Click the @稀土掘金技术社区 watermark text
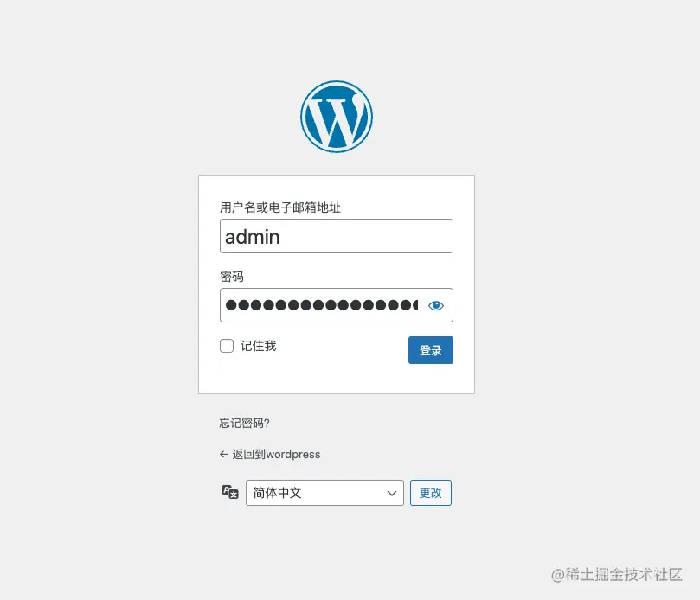This screenshot has height=600, width=700. pyautogui.click(x=617, y=575)
